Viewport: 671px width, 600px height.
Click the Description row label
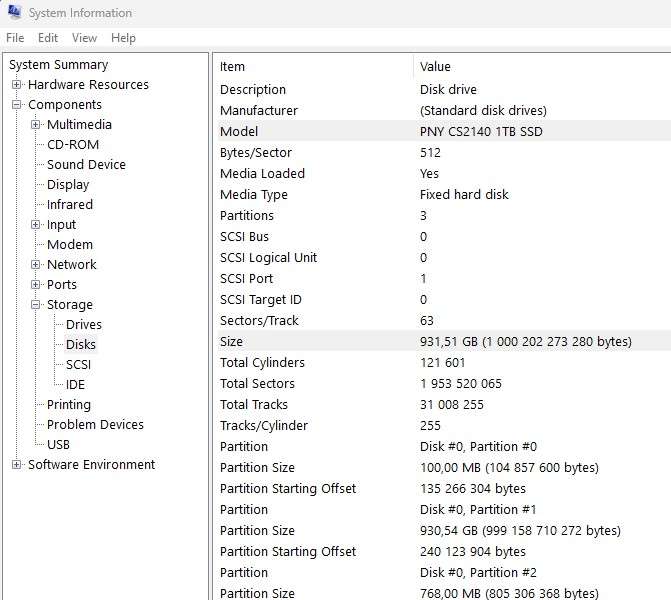click(x=253, y=89)
